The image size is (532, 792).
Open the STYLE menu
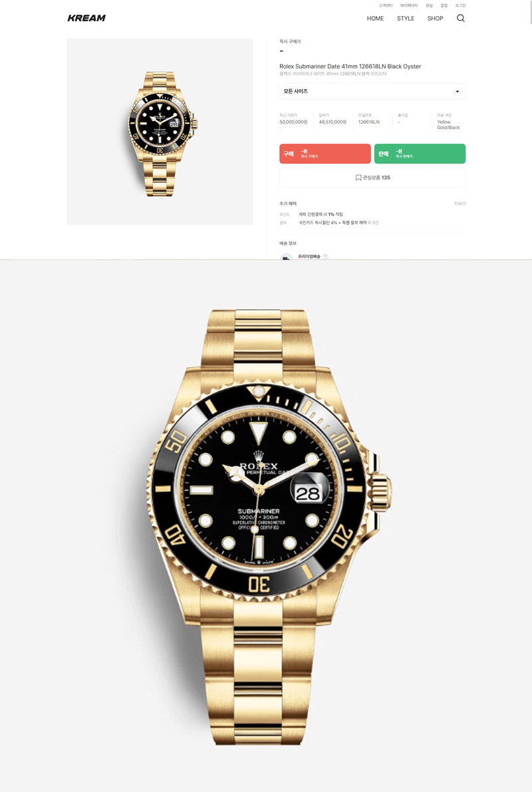click(406, 18)
